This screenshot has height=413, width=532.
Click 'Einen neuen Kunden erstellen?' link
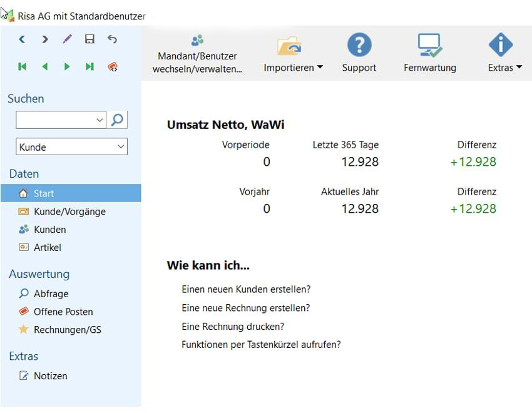(x=246, y=290)
